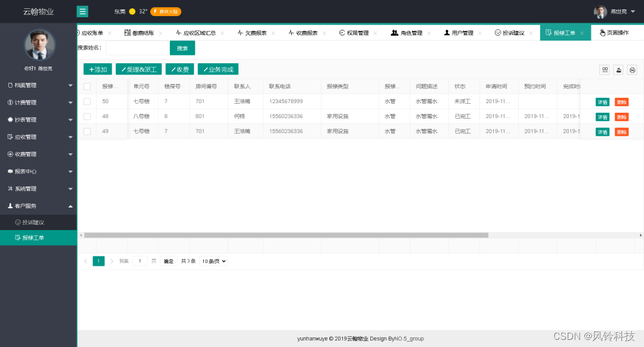Check the row with ID 48
This screenshot has height=347, width=644.
[87, 117]
